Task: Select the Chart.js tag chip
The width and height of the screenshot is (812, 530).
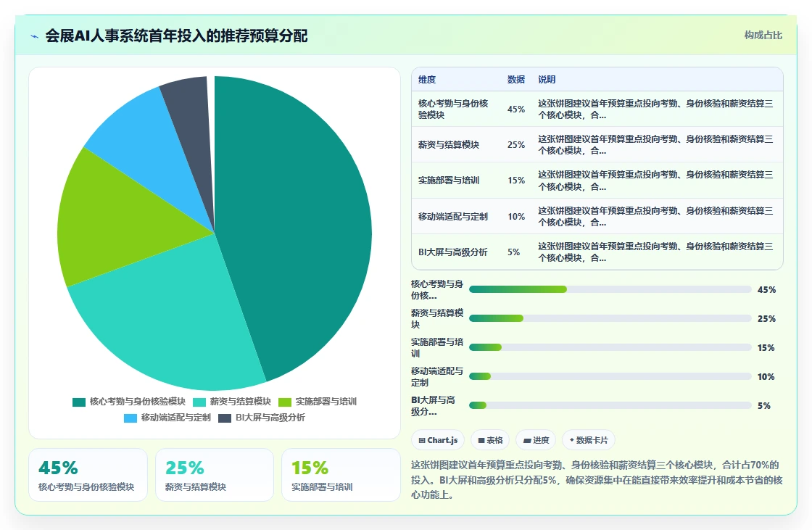Action: 438,440
